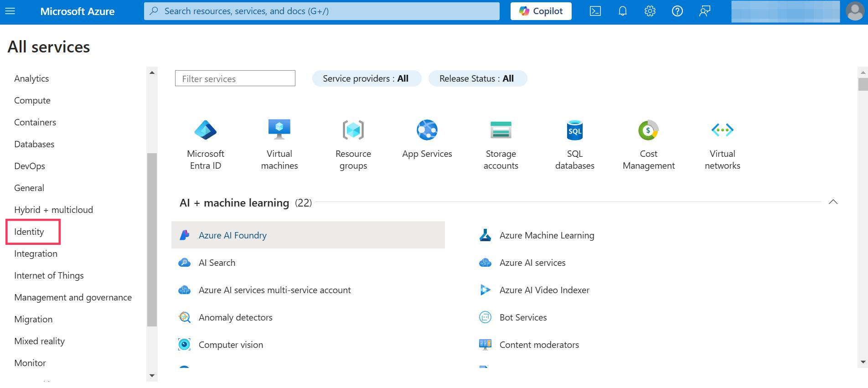The image size is (868, 388).
Task: Open the AI Search link
Action: click(x=217, y=263)
